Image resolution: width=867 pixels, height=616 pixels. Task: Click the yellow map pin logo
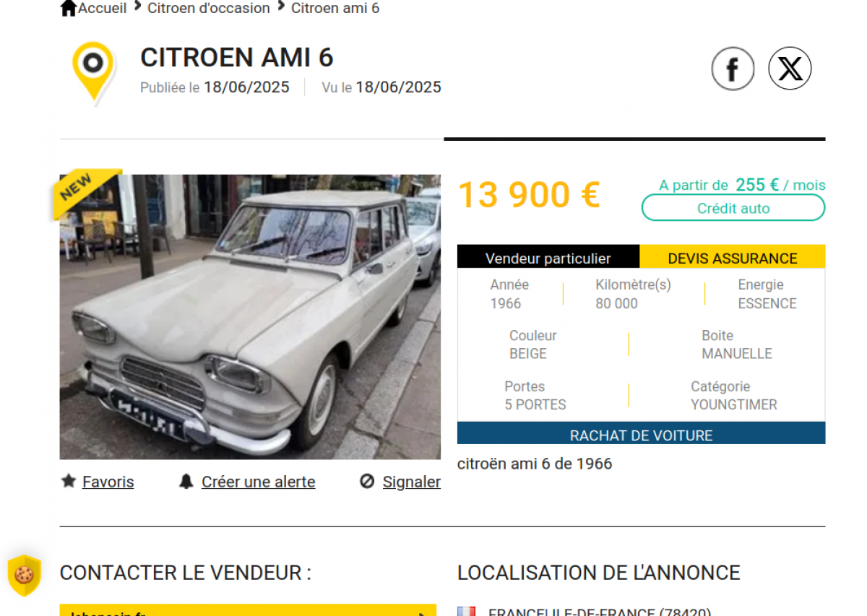click(93, 71)
